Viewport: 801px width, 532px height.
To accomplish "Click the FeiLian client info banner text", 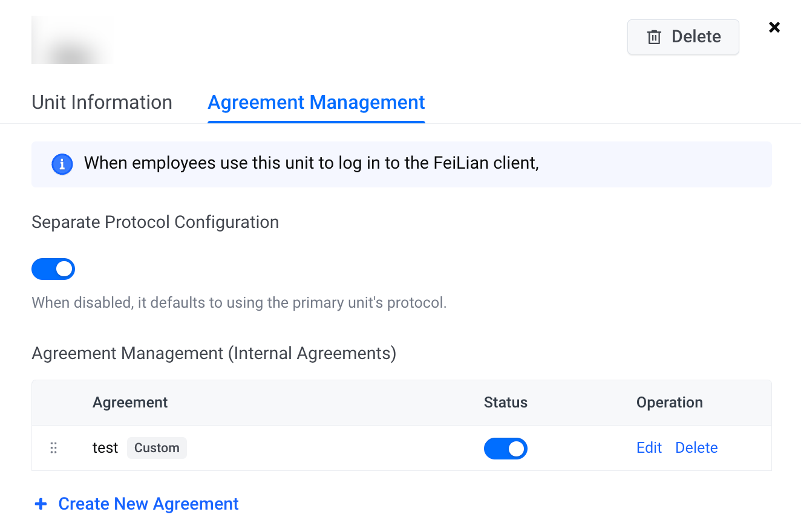I will [x=312, y=163].
